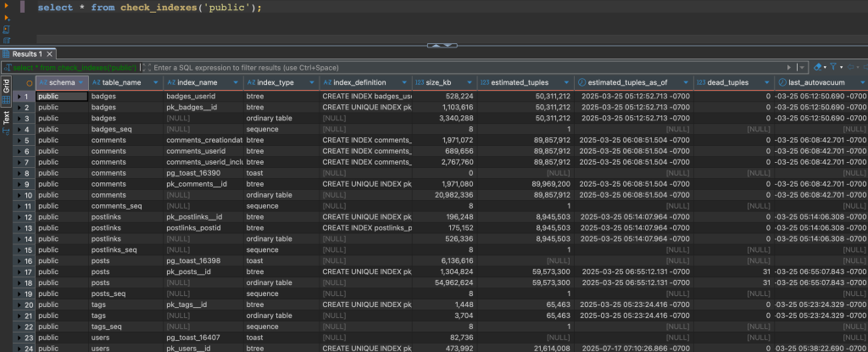The image size is (868, 352).
Task: Apply filter criteria with the play arrow
Action: pos(789,68)
